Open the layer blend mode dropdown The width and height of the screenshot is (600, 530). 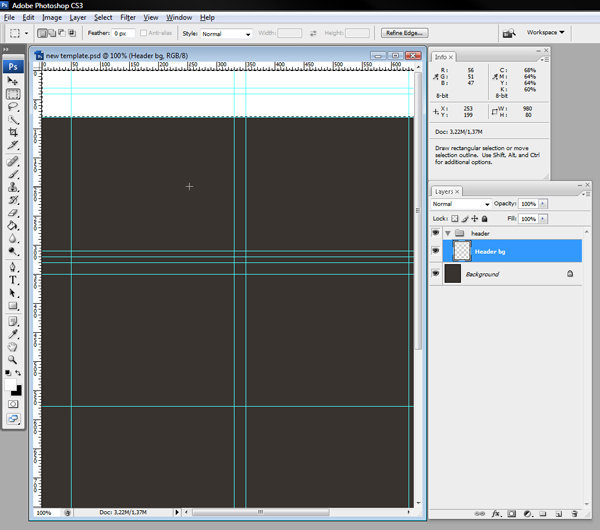[461, 204]
